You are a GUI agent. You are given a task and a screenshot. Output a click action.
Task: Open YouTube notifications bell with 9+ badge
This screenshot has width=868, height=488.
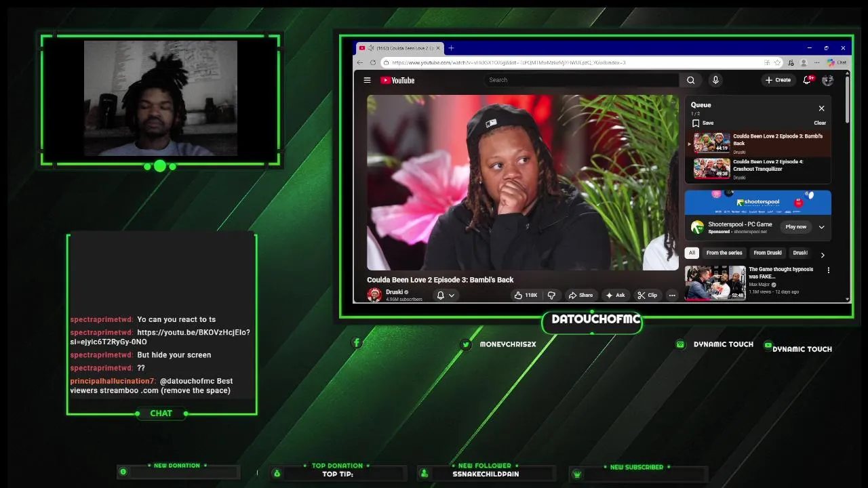[807, 80]
